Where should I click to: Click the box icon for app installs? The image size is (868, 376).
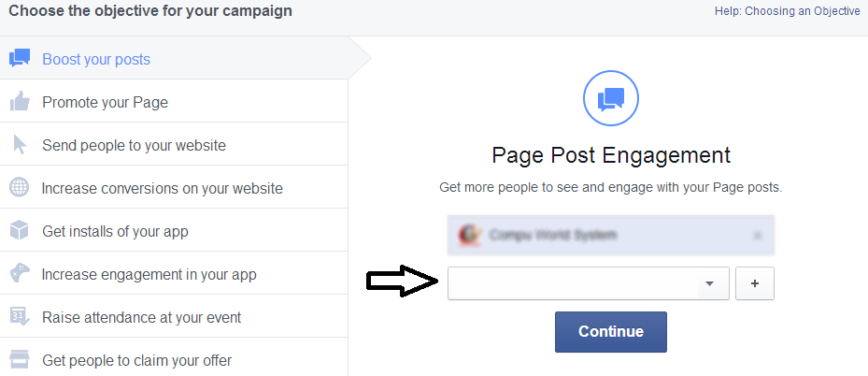pos(20,230)
